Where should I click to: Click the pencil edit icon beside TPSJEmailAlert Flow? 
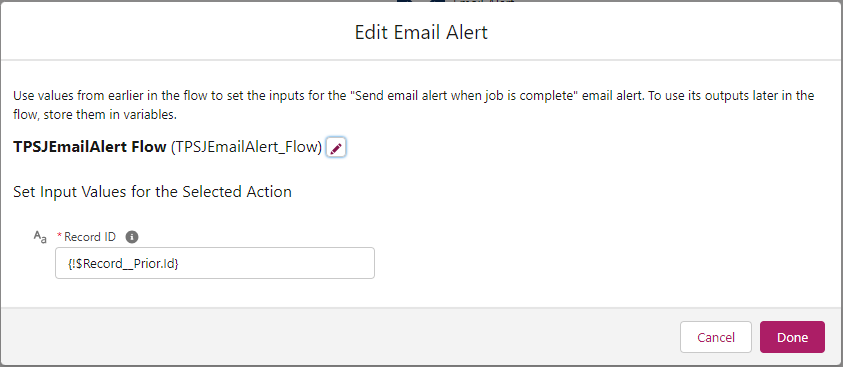[x=336, y=148]
